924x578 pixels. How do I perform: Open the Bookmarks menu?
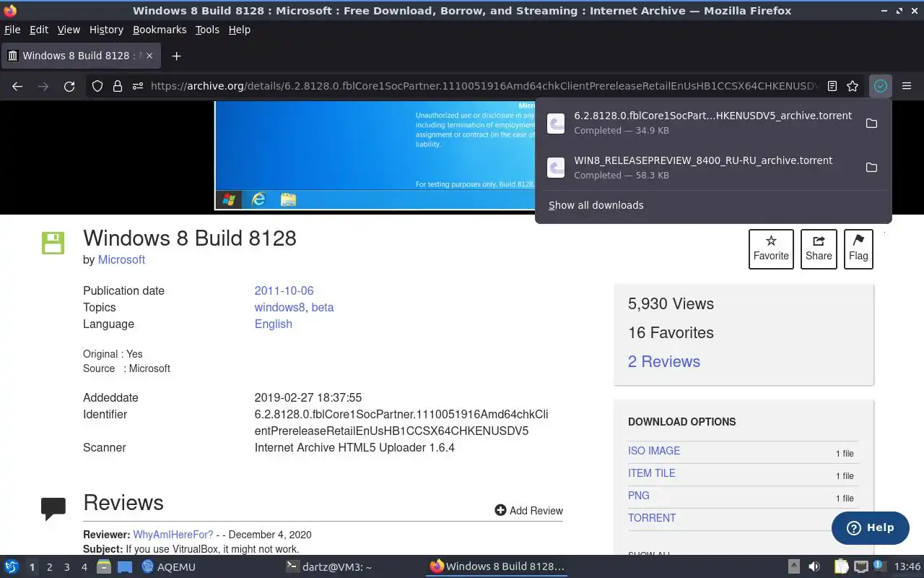coord(160,30)
